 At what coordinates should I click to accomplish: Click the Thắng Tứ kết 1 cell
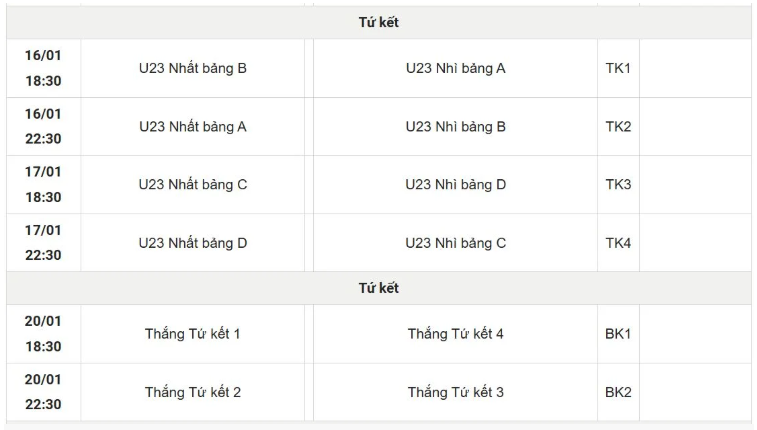[x=193, y=333]
